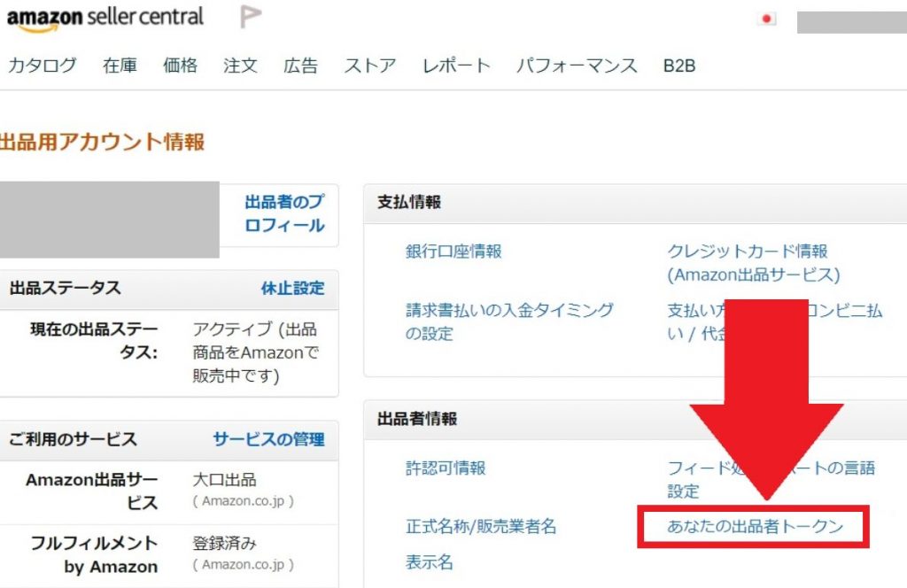Viewport: 907px width, 588px height.
Task: Click the Amazon Seller Central logo
Action: [x=105, y=19]
